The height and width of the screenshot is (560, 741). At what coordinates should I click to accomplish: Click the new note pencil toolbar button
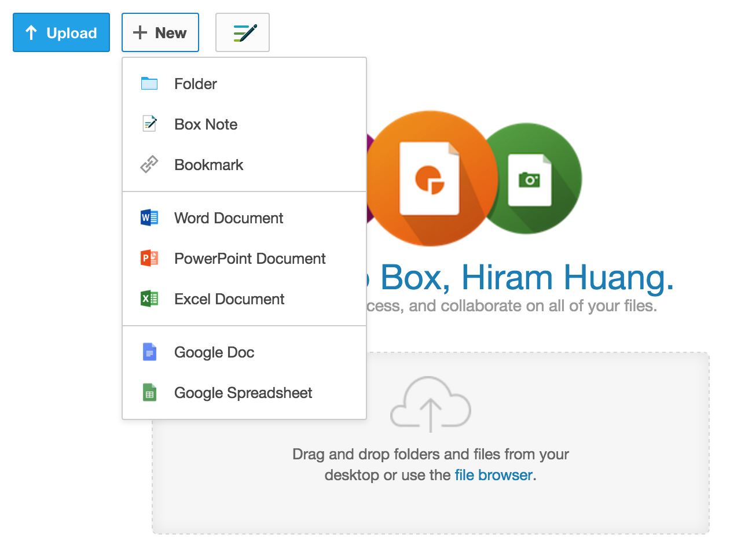[x=243, y=32]
